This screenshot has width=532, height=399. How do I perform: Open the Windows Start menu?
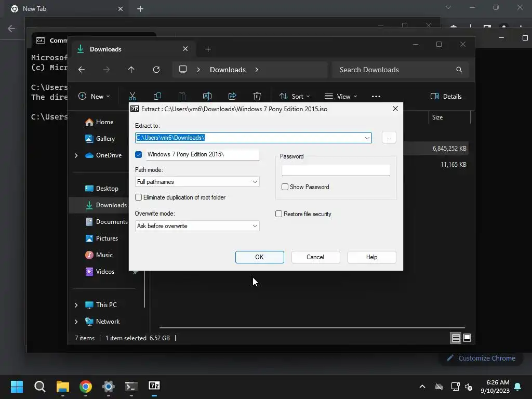[x=17, y=386]
